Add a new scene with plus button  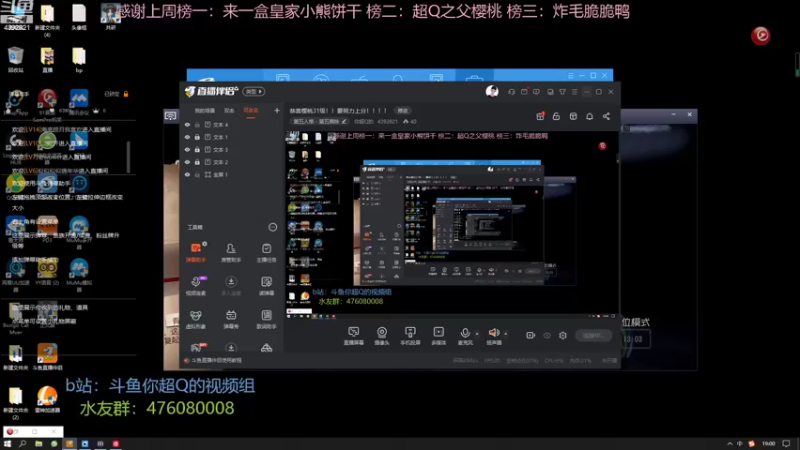tap(277, 110)
